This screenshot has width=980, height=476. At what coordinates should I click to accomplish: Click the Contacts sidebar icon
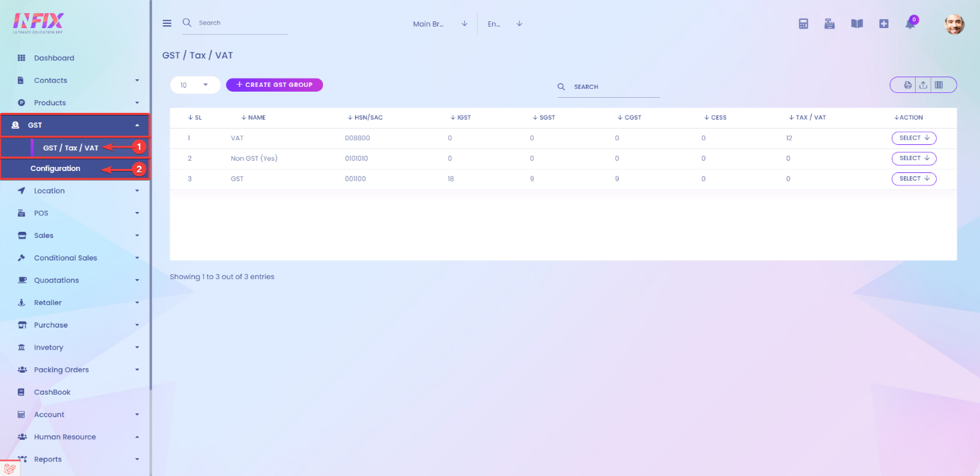click(x=21, y=81)
